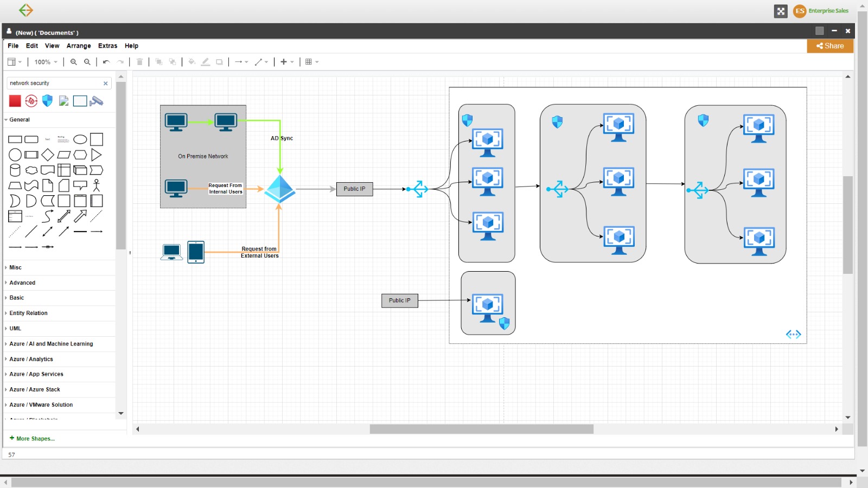Image resolution: width=868 pixels, height=488 pixels.
Task: Open the Enterprise Sales account menu
Action: [x=821, y=11]
